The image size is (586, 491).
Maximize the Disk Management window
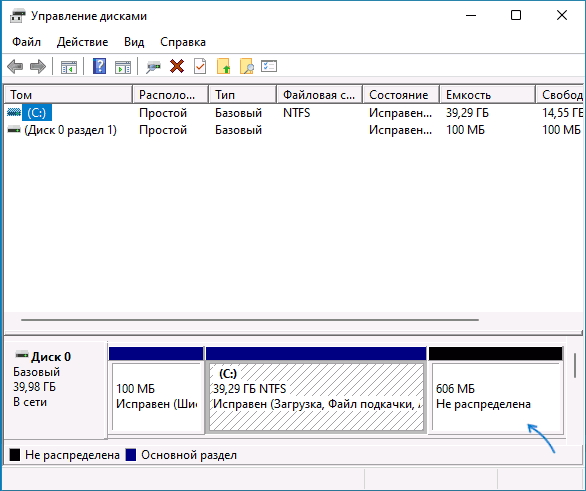(516, 16)
